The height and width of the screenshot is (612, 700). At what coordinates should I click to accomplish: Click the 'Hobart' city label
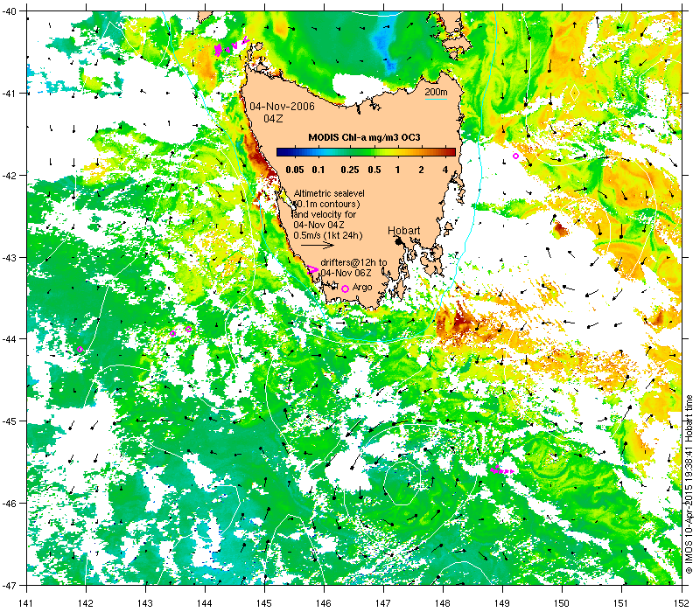[x=404, y=231]
